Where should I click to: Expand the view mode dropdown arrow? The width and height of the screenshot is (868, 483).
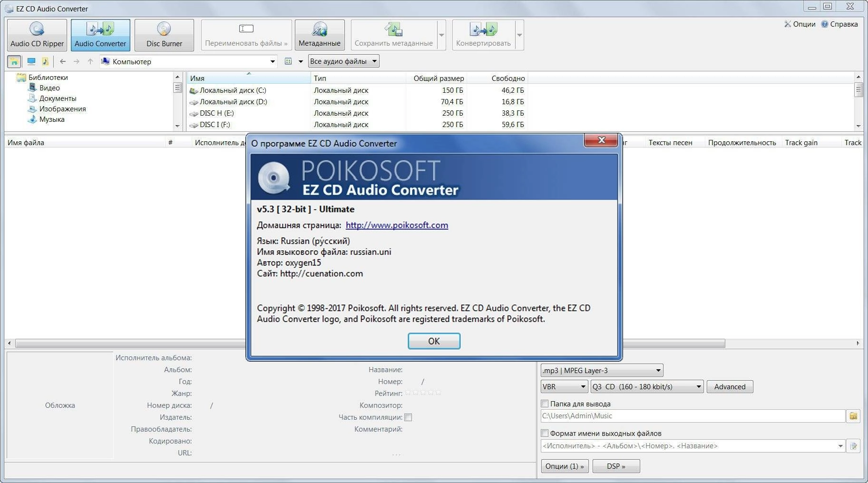pyautogui.click(x=301, y=61)
